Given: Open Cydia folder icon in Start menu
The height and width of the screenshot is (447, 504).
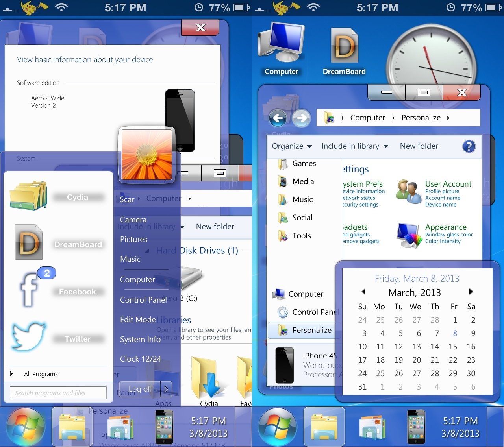Looking at the screenshot, I should (28, 196).
